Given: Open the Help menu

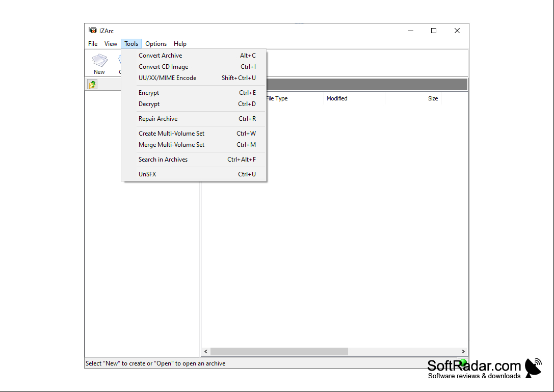Looking at the screenshot, I should coord(180,44).
